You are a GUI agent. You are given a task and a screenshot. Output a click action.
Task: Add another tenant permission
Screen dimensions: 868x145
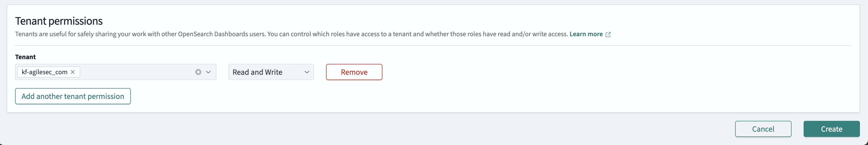pyautogui.click(x=73, y=96)
